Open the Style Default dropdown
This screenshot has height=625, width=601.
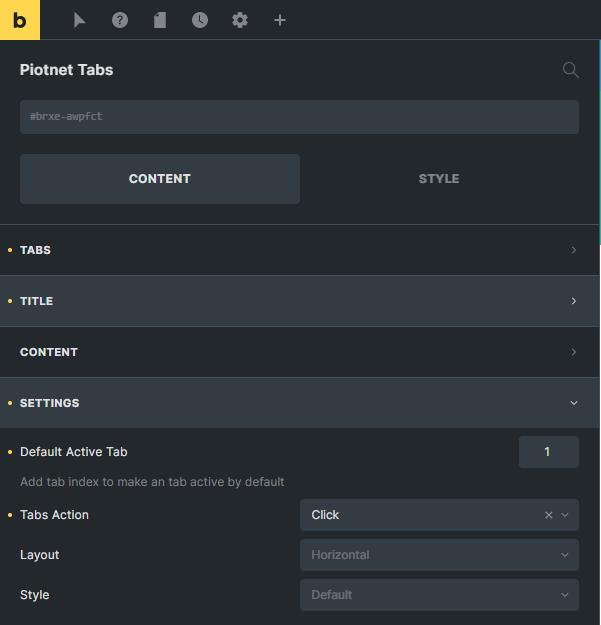[x=439, y=595]
